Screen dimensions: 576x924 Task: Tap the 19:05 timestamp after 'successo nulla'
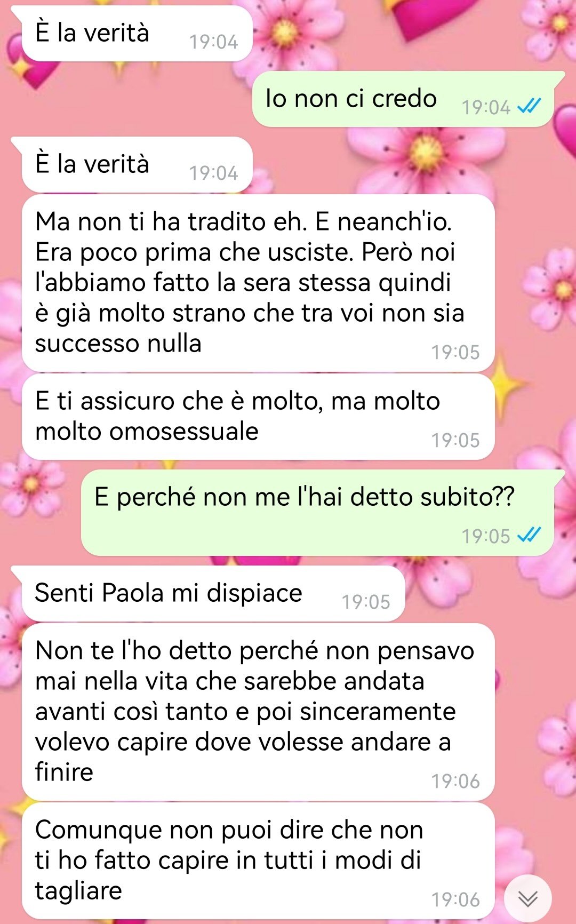coord(455,352)
